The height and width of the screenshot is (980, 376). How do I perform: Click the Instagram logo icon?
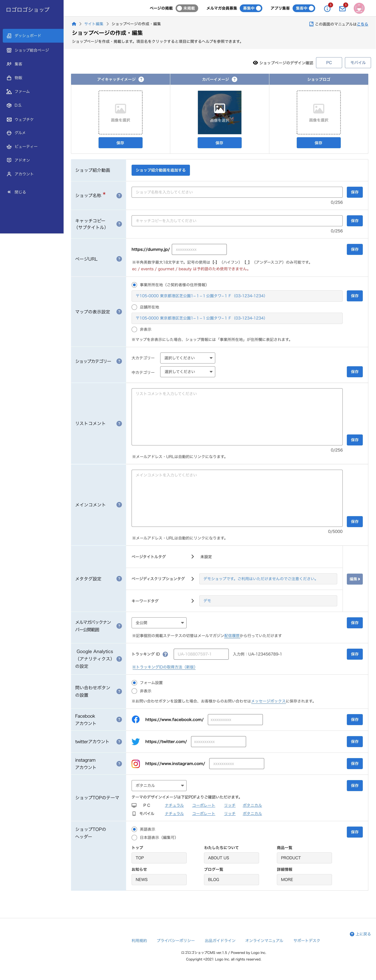pos(136,764)
